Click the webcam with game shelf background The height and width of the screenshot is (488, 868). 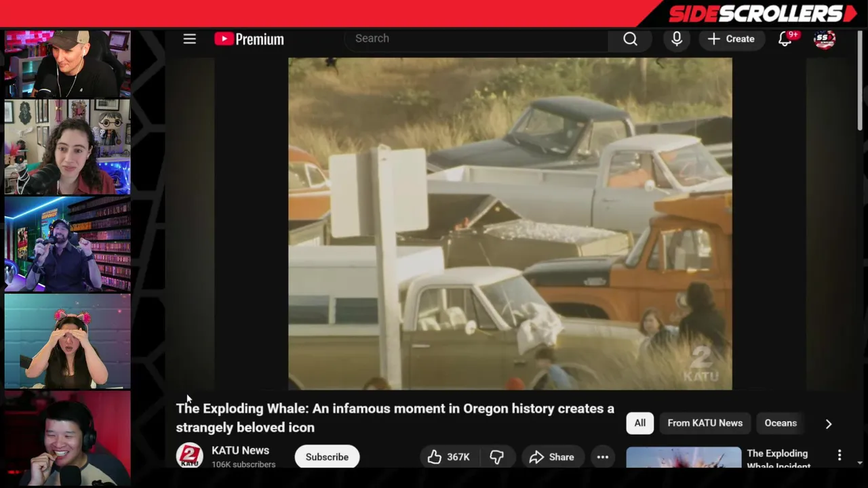(x=68, y=244)
